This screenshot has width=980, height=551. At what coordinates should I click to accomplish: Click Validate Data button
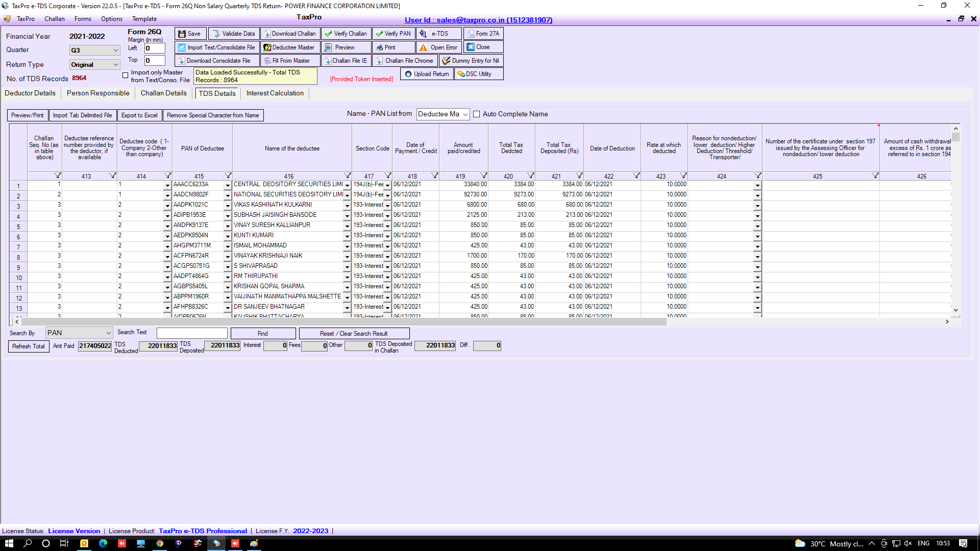234,34
